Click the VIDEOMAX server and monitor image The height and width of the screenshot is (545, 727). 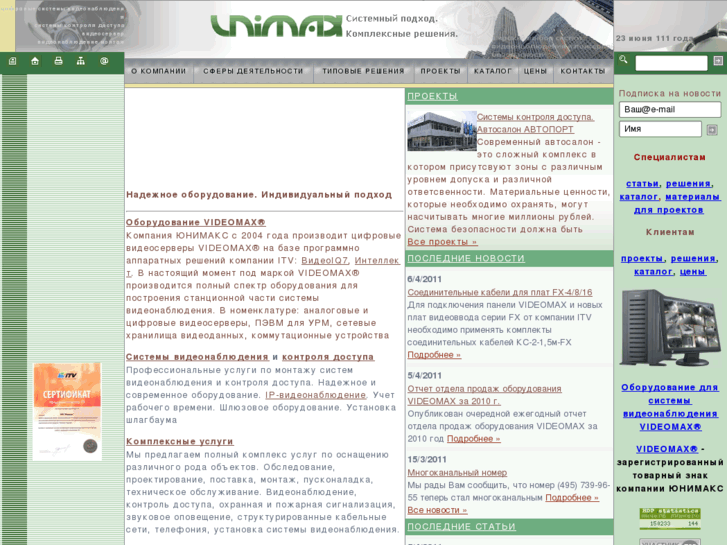point(670,327)
